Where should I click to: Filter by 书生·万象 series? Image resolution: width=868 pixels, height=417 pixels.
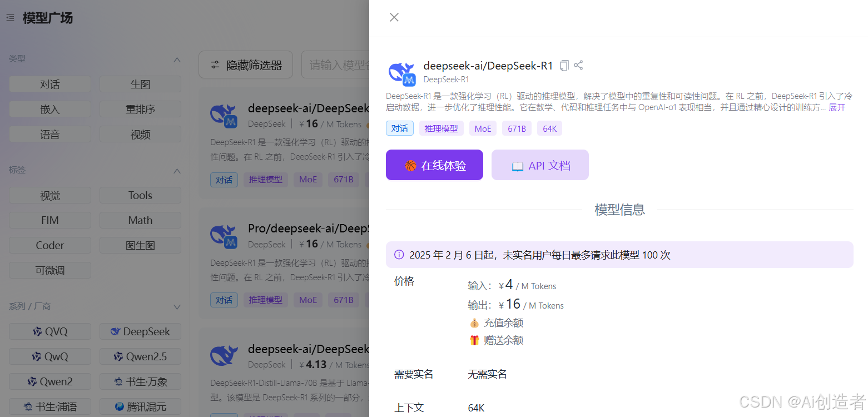point(140,381)
